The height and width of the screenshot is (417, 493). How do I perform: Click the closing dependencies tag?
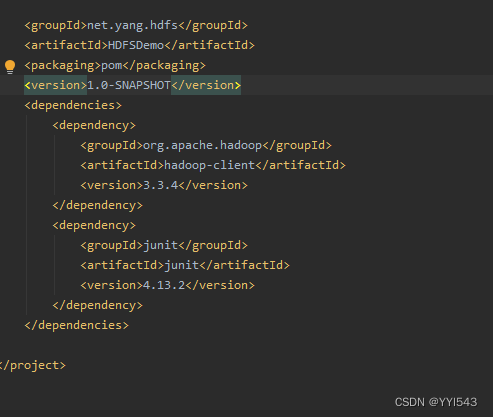click(x=76, y=325)
